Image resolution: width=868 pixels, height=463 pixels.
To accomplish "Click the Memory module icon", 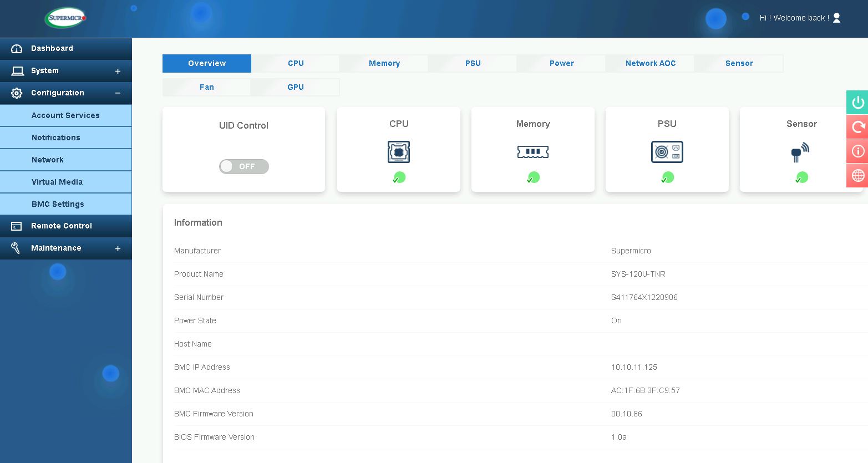I will [532, 151].
